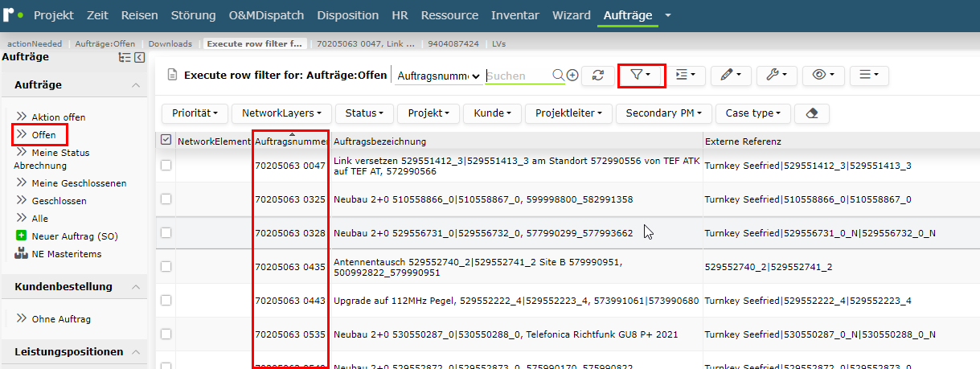Viewport: 980px width, 369px height.
Task: Open the Secondary PM filter dropdown
Action: point(663,113)
